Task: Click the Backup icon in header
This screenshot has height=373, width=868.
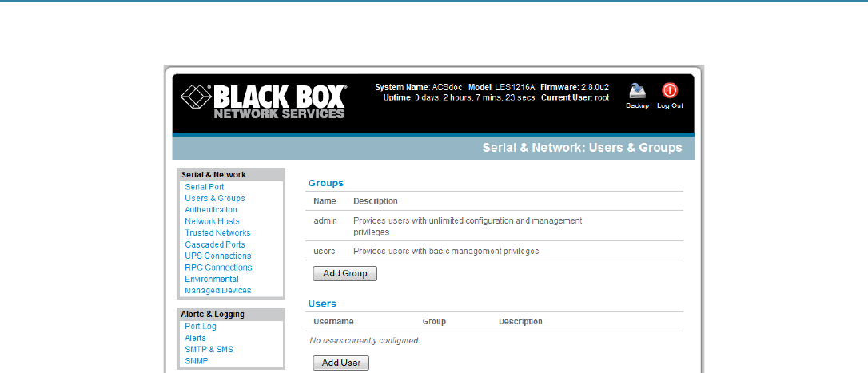Action: (x=636, y=91)
